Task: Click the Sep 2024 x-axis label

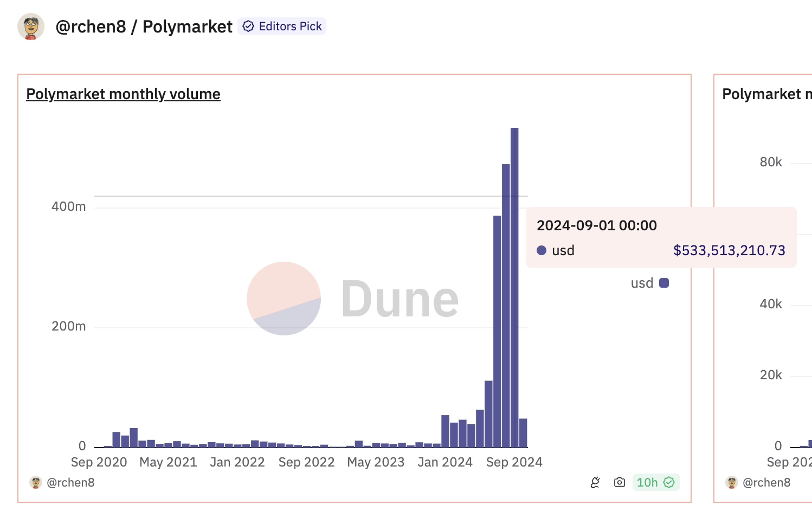Action: [x=514, y=462]
